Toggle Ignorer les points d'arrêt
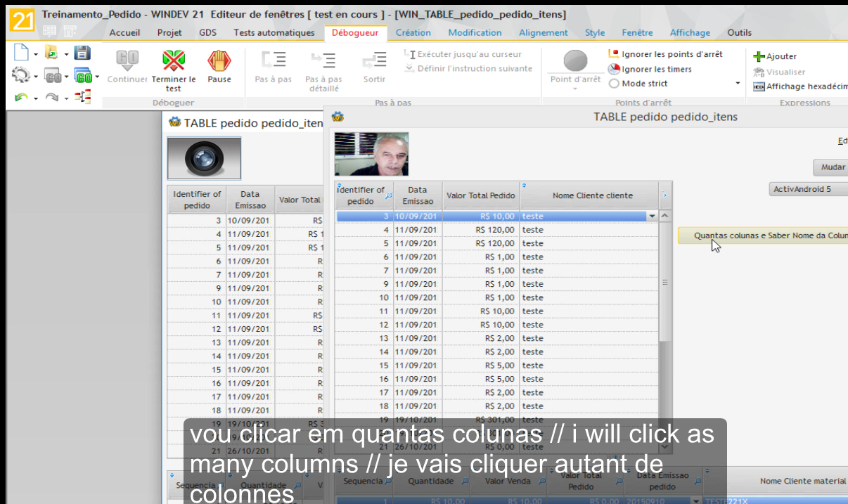 (x=665, y=54)
